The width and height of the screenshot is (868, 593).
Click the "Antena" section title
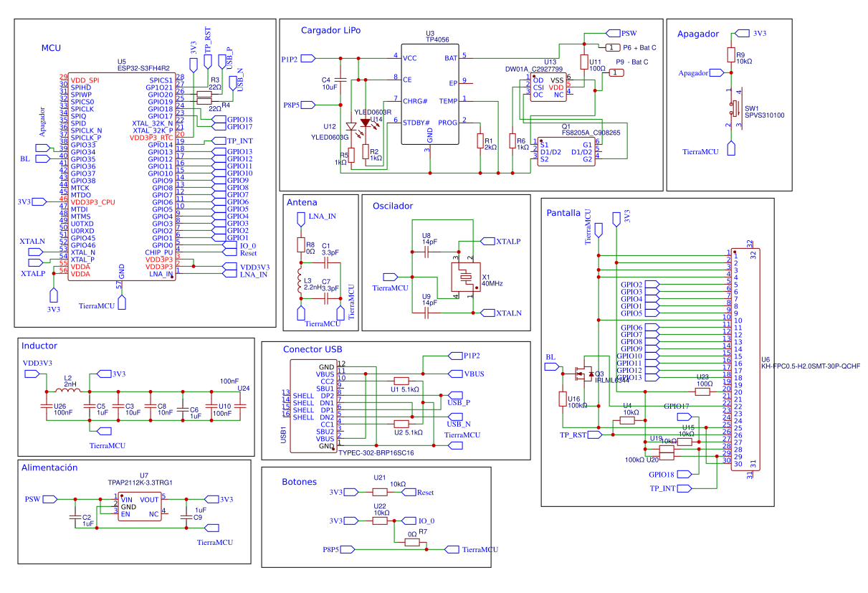(301, 203)
